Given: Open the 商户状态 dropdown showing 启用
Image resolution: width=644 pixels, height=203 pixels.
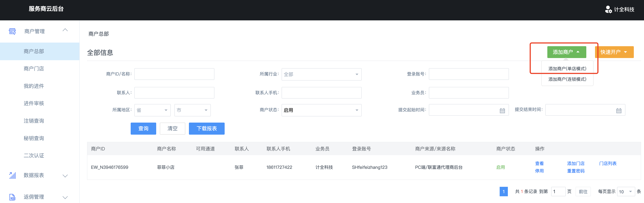Looking at the screenshot, I should [x=321, y=110].
